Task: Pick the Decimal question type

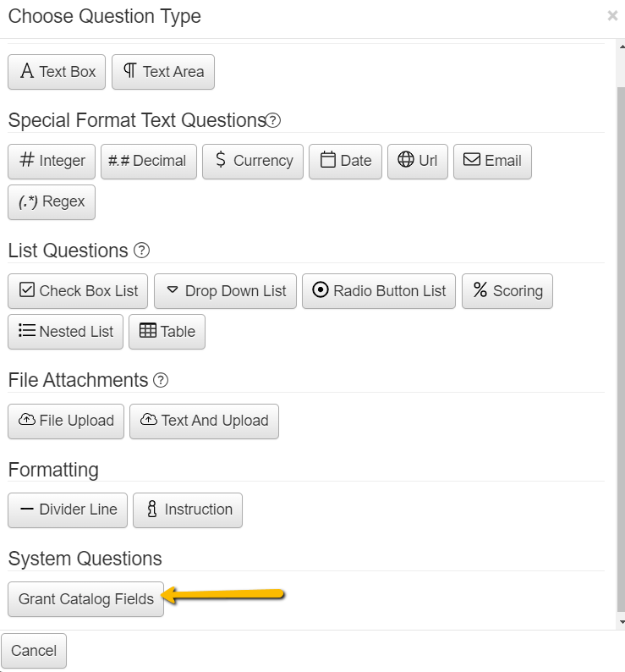Action: click(148, 161)
